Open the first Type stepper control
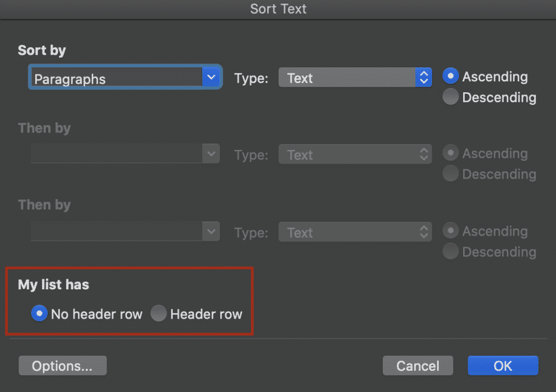This screenshot has width=556, height=392. pyautogui.click(x=423, y=77)
